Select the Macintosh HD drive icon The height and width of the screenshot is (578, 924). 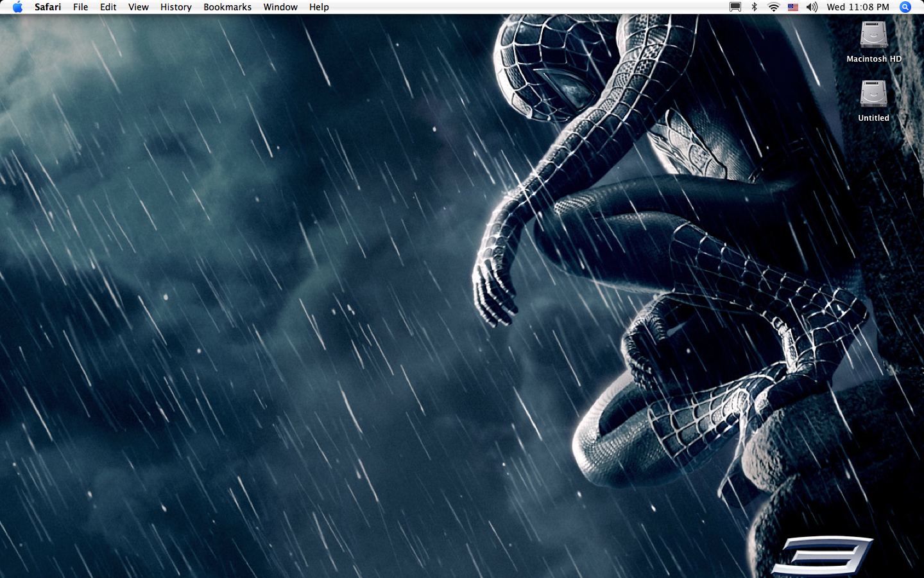tap(874, 35)
